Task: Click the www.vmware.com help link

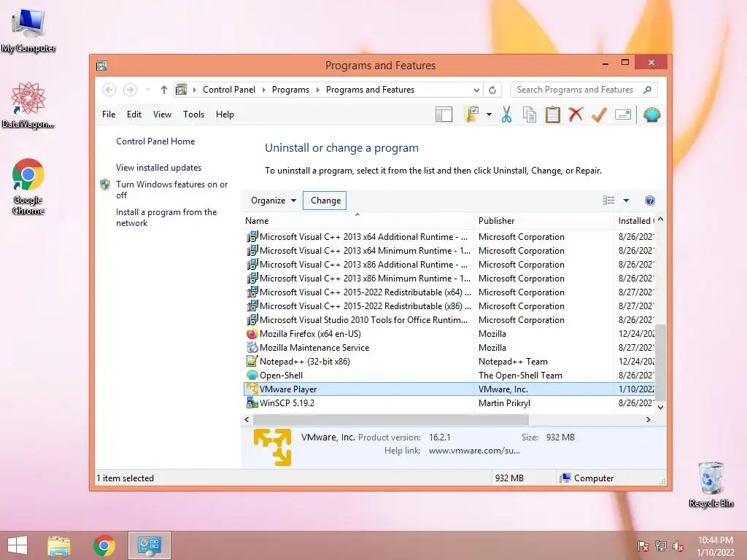Action: pos(474,451)
